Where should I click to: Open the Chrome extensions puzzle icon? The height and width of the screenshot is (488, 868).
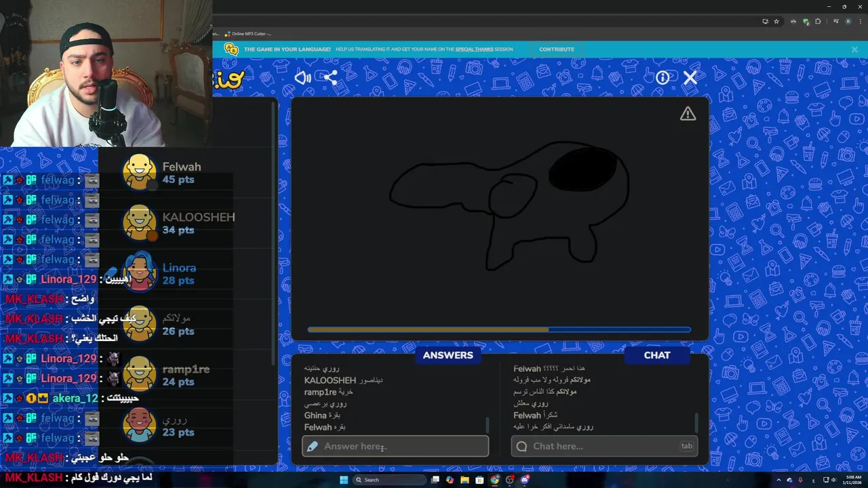click(818, 22)
